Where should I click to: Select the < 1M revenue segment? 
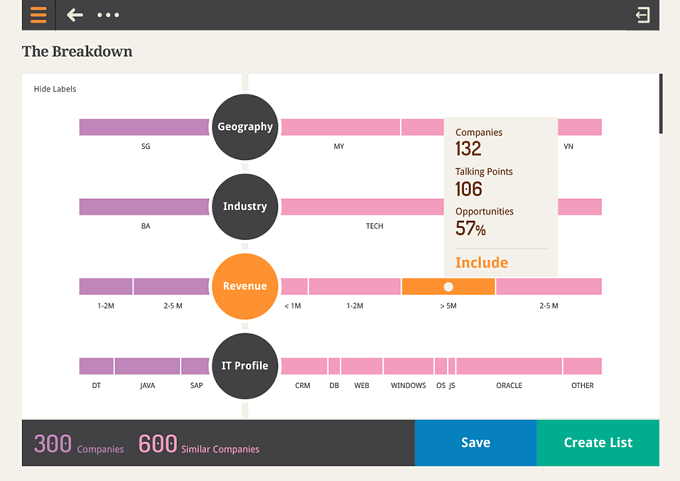(294, 287)
